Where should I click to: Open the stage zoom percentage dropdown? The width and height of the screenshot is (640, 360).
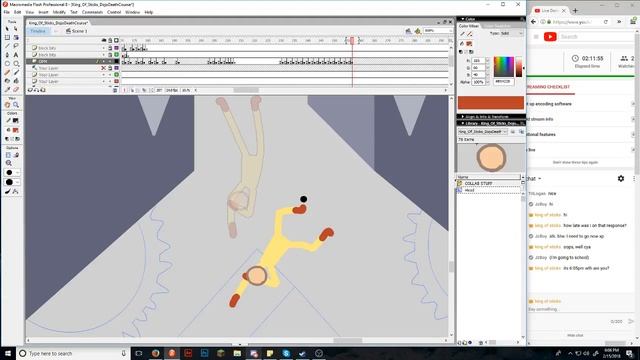point(450,31)
